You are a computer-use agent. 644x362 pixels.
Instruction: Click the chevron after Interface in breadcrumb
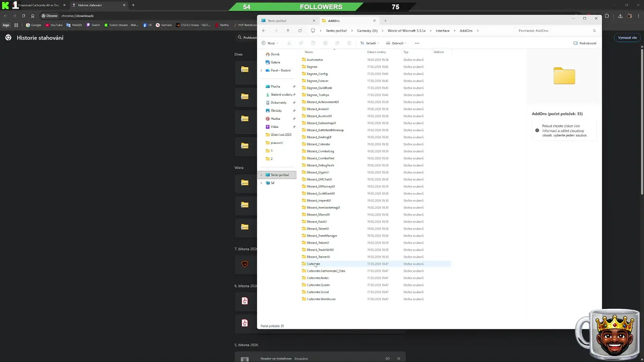(x=455, y=31)
